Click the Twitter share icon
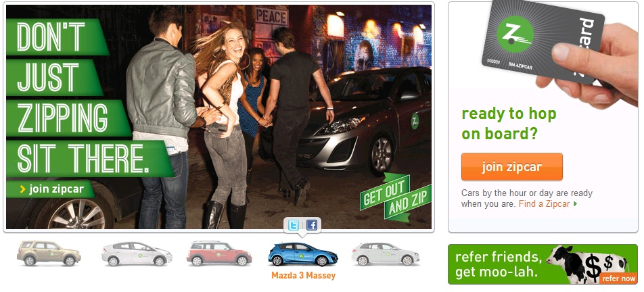This screenshot has width=644, height=292. pyautogui.click(x=294, y=225)
